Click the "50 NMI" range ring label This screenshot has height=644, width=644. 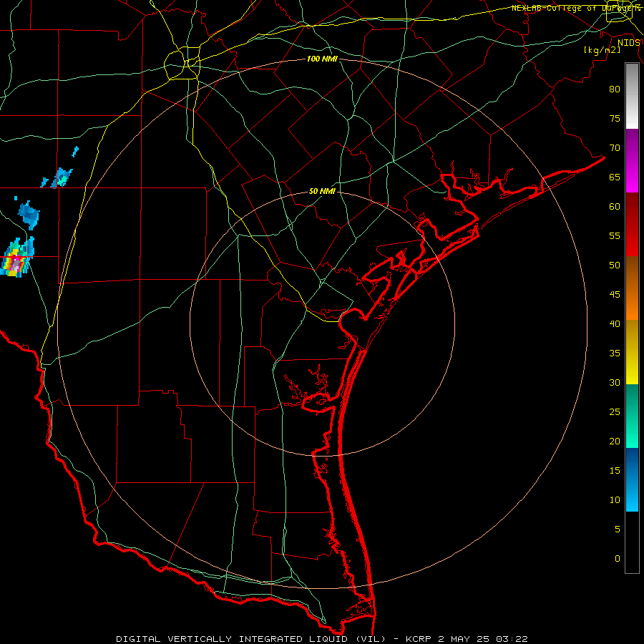tap(322, 191)
